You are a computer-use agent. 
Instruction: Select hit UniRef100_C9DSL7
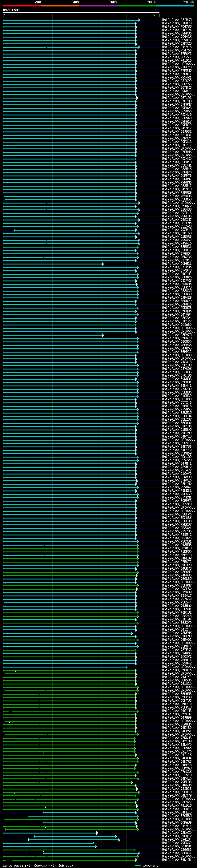coord(177,443)
